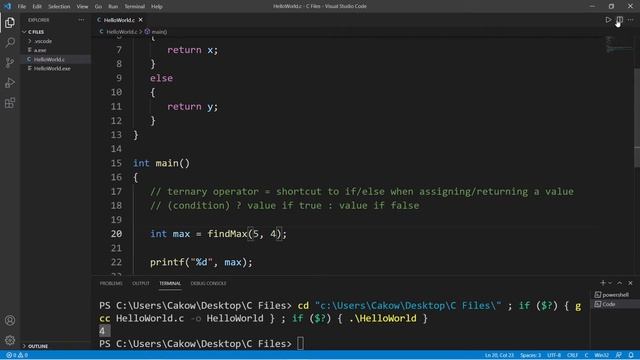Switch to the Output tab
The height and width of the screenshot is (360, 640).
point(141,283)
